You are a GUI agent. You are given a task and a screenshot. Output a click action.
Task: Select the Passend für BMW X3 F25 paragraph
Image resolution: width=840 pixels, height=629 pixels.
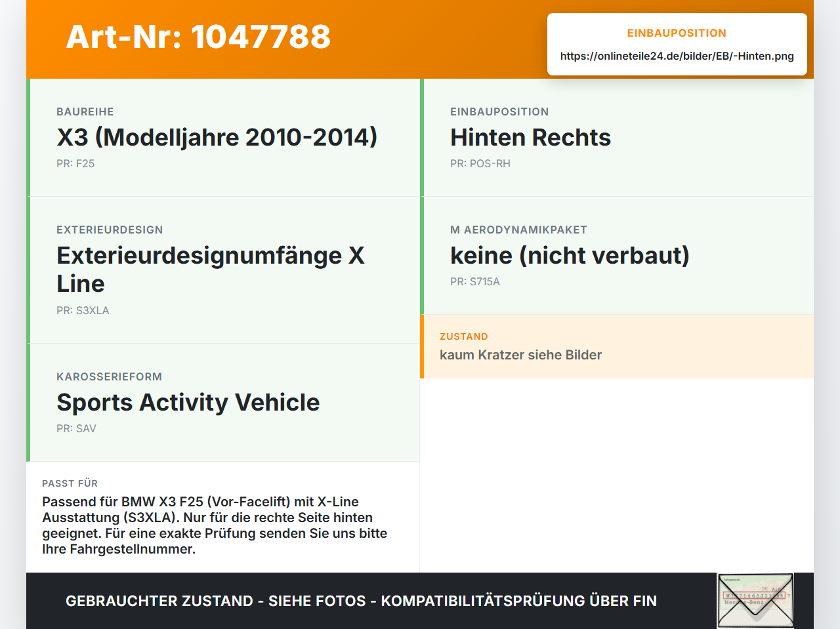pos(215,525)
